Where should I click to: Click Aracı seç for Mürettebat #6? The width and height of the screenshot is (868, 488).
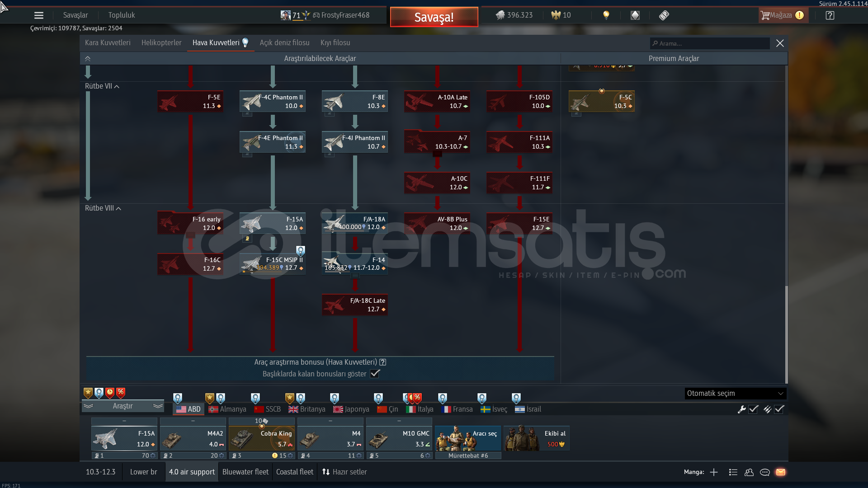468,438
